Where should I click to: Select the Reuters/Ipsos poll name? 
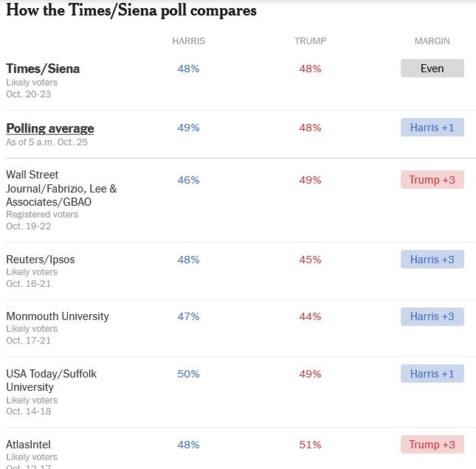click(x=41, y=260)
